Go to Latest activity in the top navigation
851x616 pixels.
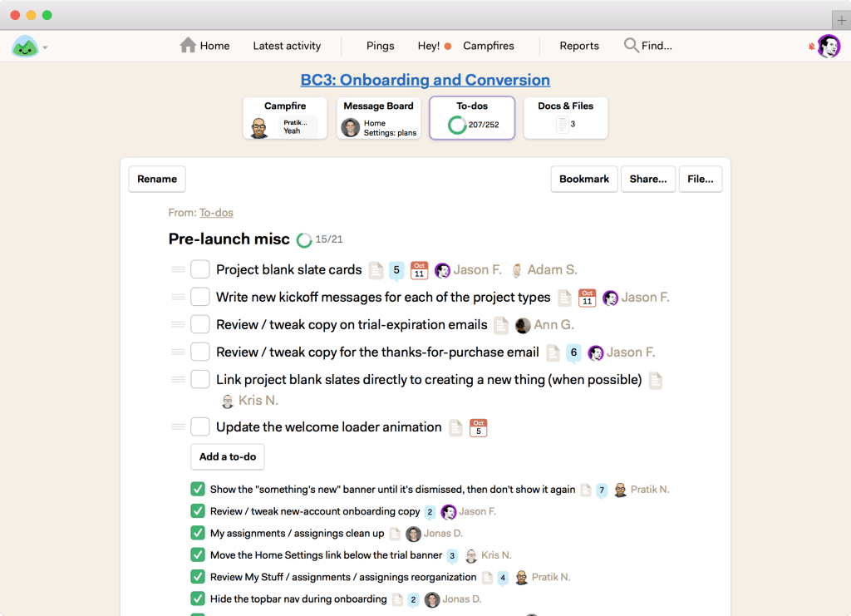coord(286,46)
